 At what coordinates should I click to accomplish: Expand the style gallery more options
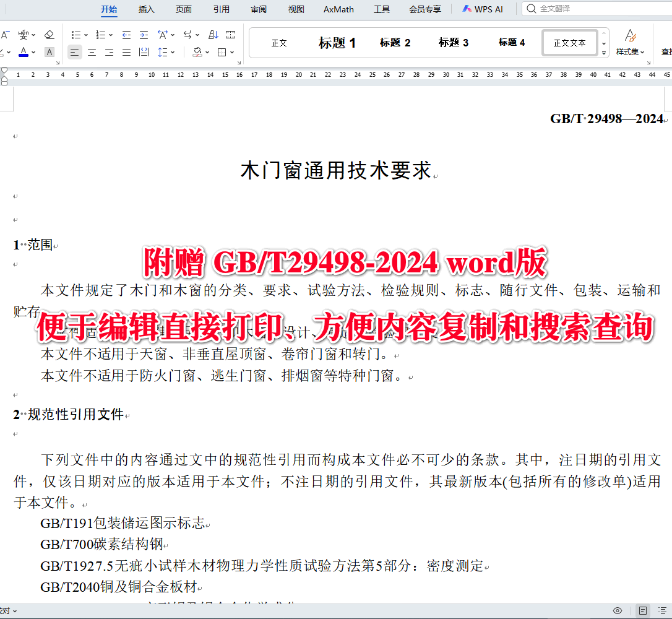(x=603, y=52)
